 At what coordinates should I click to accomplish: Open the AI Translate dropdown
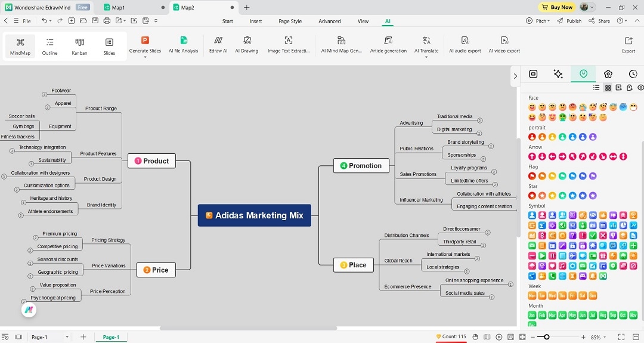coord(426,57)
